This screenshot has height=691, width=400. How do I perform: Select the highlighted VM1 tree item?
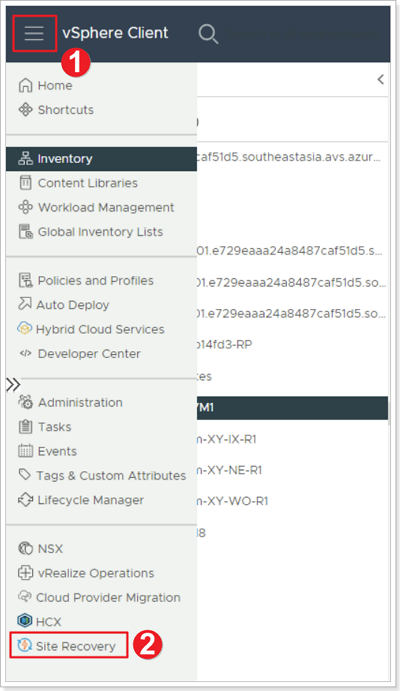[x=292, y=408]
